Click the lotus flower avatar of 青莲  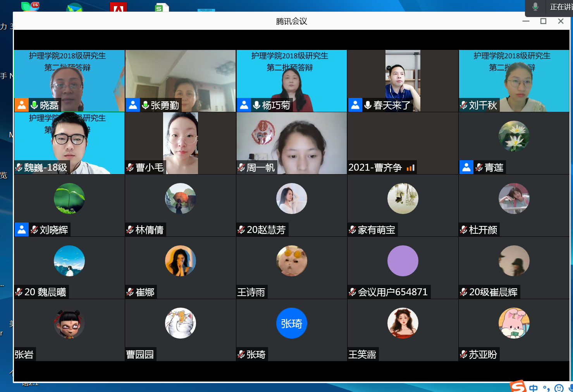tap(514, 136)
